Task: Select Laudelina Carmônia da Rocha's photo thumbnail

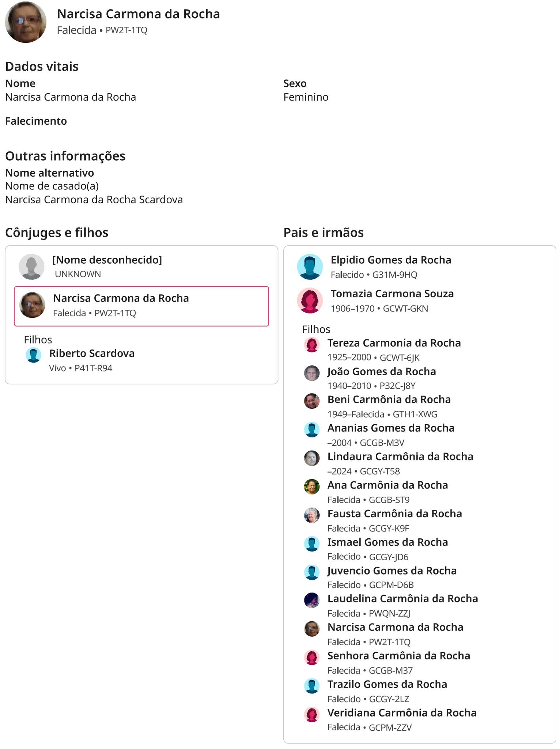Action: coord(312,600)
